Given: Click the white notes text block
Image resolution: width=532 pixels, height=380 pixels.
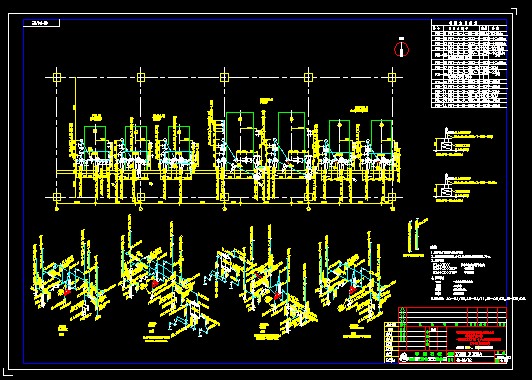Looking at the screenshot, I should pyautogui.click(x=477, y=273).
